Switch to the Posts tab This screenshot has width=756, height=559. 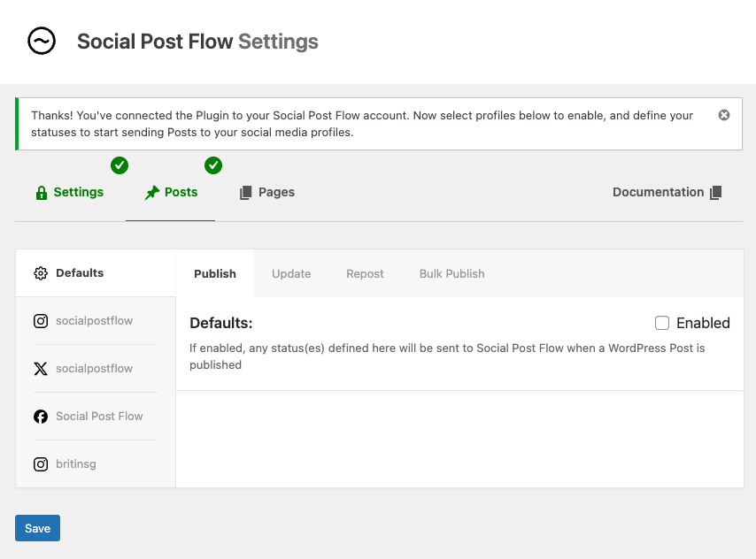(171, 192)
